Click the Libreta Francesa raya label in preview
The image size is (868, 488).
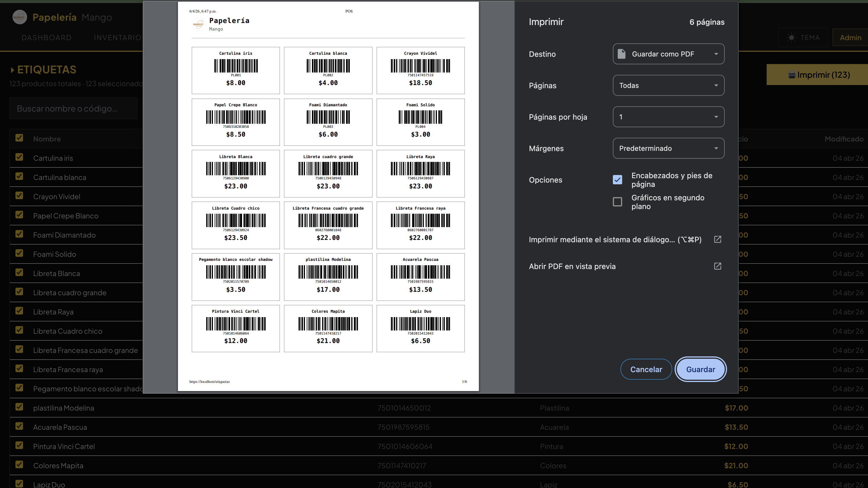click(420, 225)
